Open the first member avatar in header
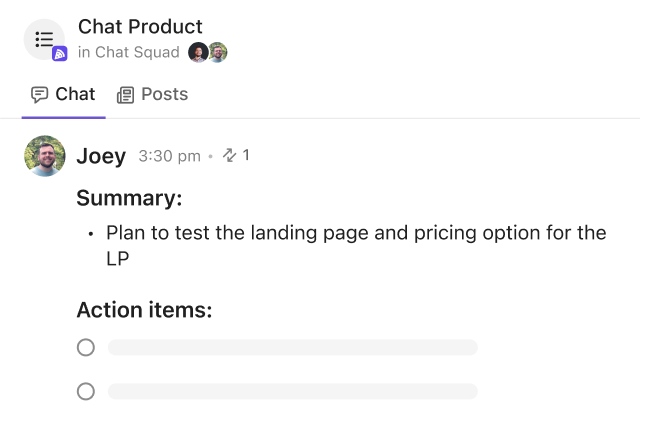Screen dimensions: 666x423 198,52
